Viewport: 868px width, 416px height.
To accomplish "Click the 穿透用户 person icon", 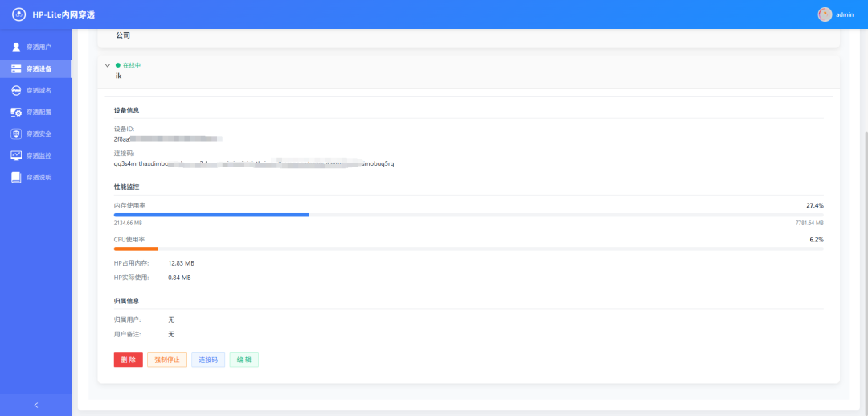I will pos(16,47).
